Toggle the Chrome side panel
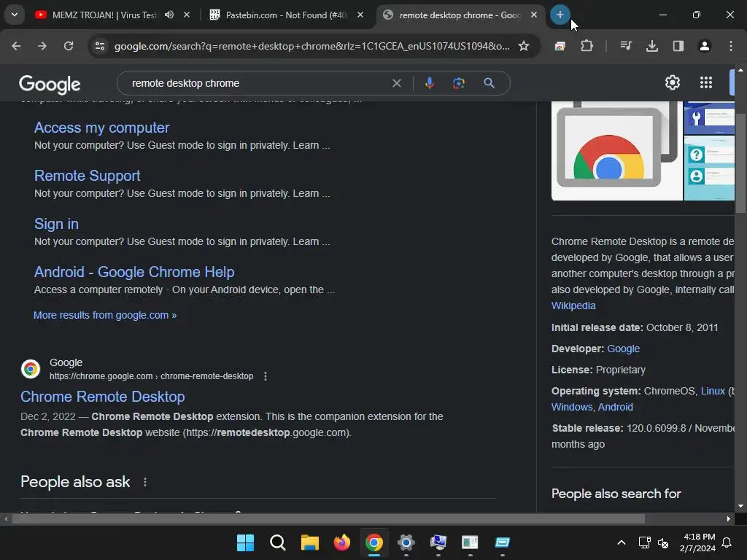Screen dimensions: 747x560 coord(678,46)
